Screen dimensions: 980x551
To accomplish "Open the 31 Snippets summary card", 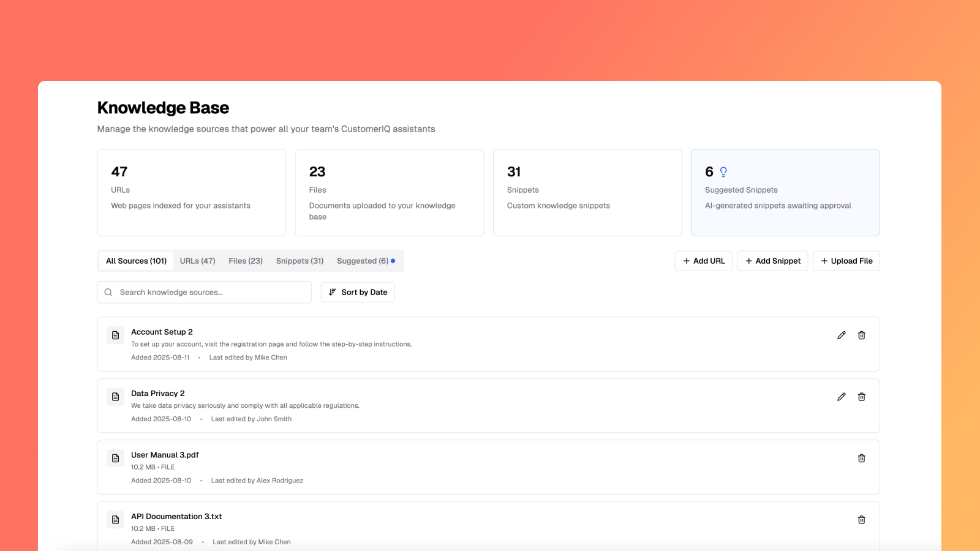I will pyautogui.click(x=587, y=193).
